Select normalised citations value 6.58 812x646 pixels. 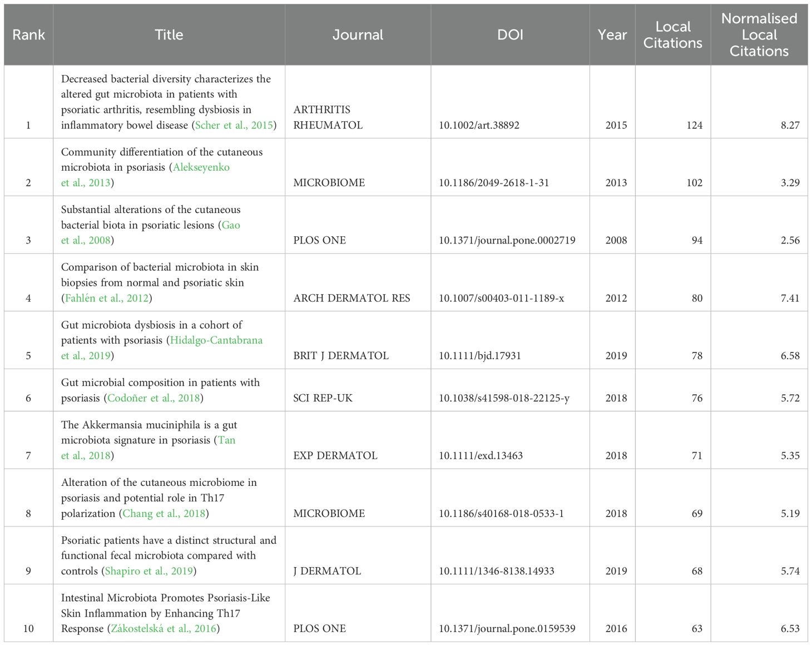[790, 356]
